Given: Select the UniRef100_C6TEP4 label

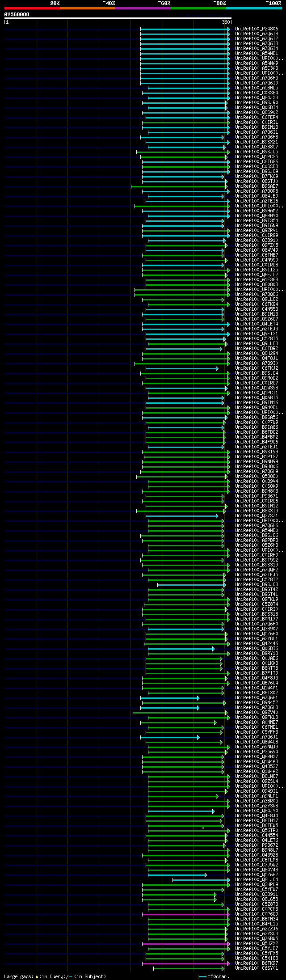Looking at the screenshot, I should [257, 118].
